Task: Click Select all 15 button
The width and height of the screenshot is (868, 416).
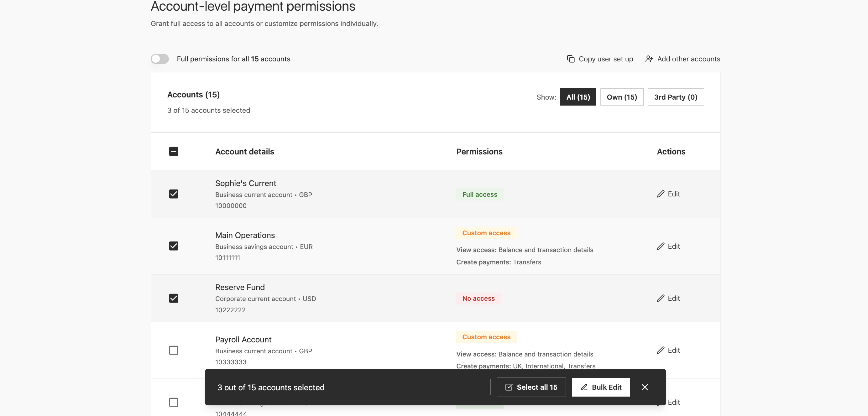Action: click(x=531, y=387)
